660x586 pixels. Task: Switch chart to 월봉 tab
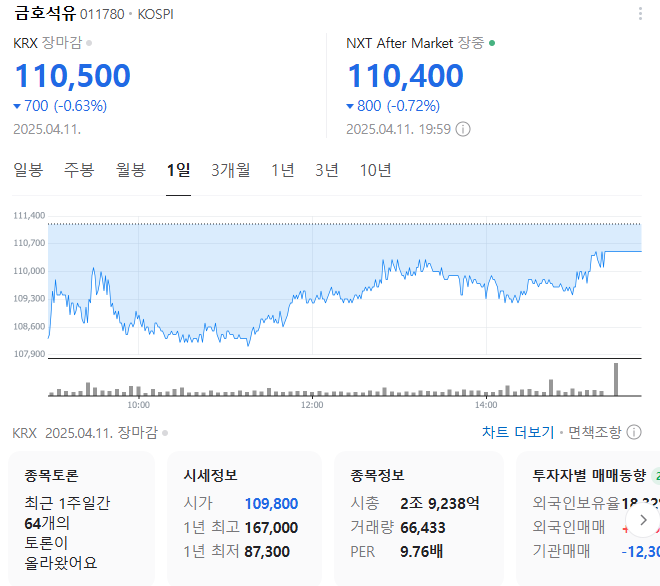click(x=130, y=170)
